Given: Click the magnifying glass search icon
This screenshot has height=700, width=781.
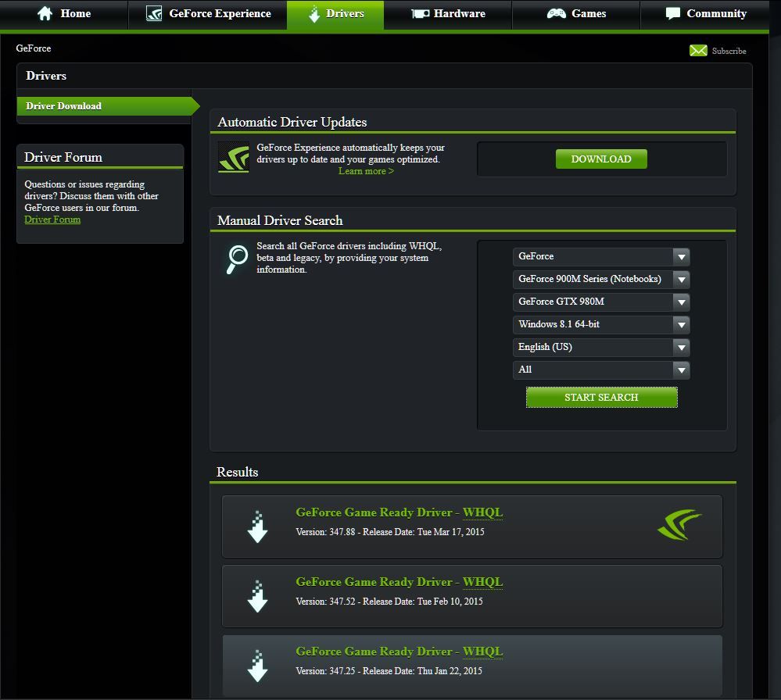Looking at the screenshot, I should tap(237, 259).
